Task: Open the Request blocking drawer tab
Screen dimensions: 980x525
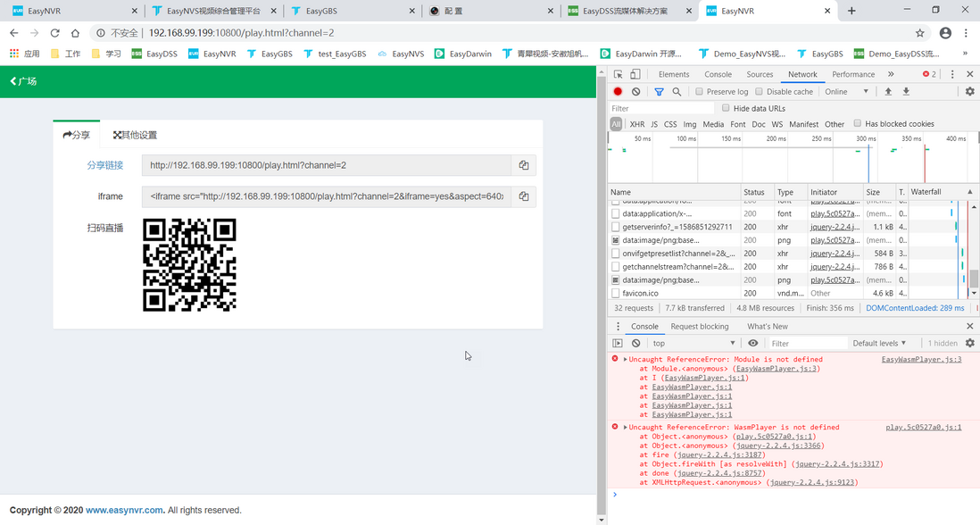Action: pyautogui.click(x=700, y=326)
